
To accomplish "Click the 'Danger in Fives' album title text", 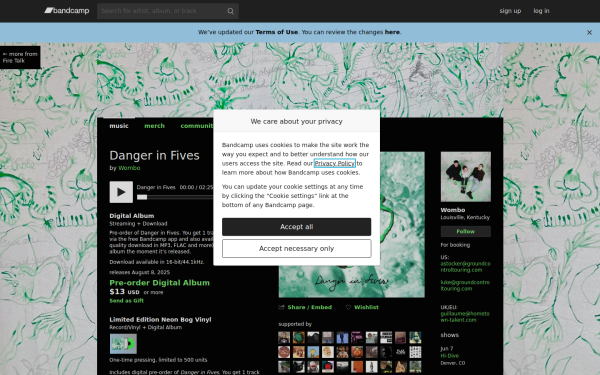I will 155,156.
